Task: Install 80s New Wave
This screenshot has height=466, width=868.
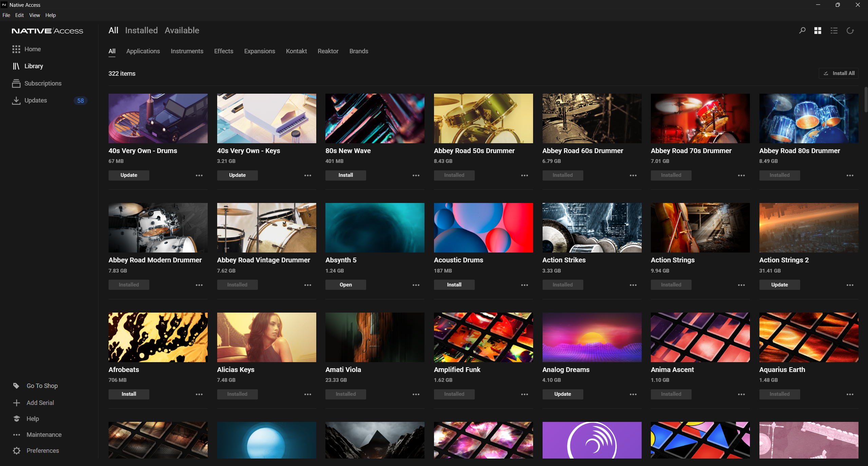Action: coord(346,175)
